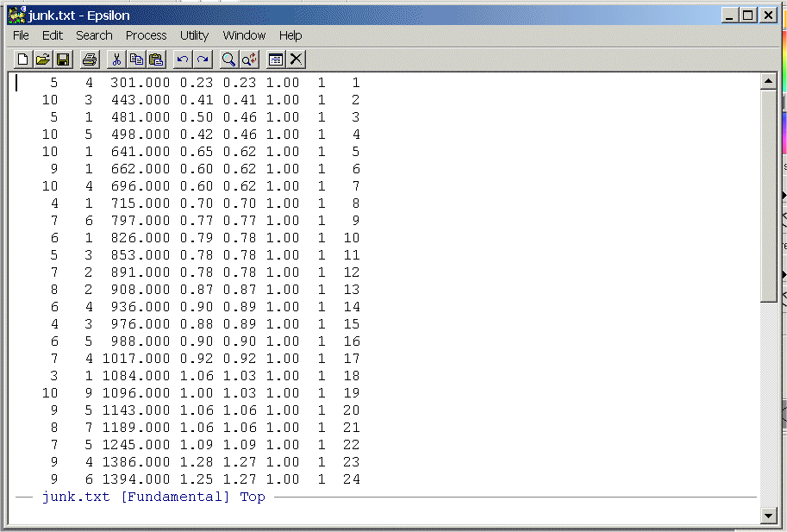Paste from clipboard using the toolbar icon
Viewport: 787px width, 532px height.
pos(156,59)
